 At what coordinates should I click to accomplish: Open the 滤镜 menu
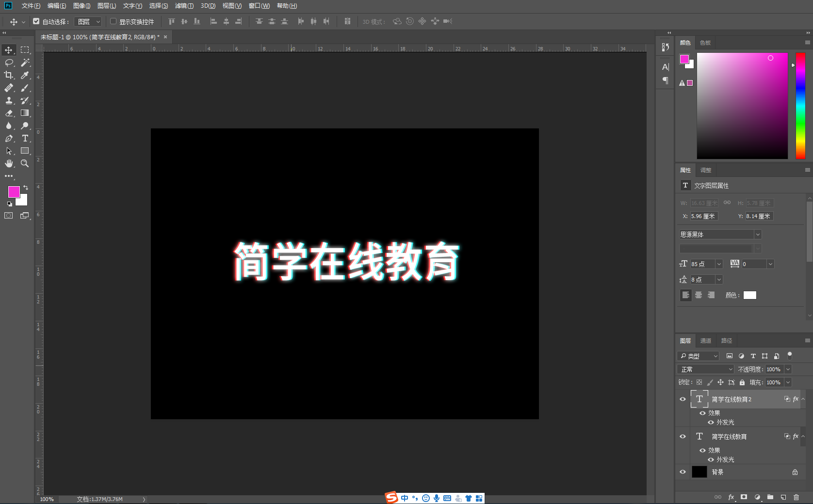click(184, 6)
